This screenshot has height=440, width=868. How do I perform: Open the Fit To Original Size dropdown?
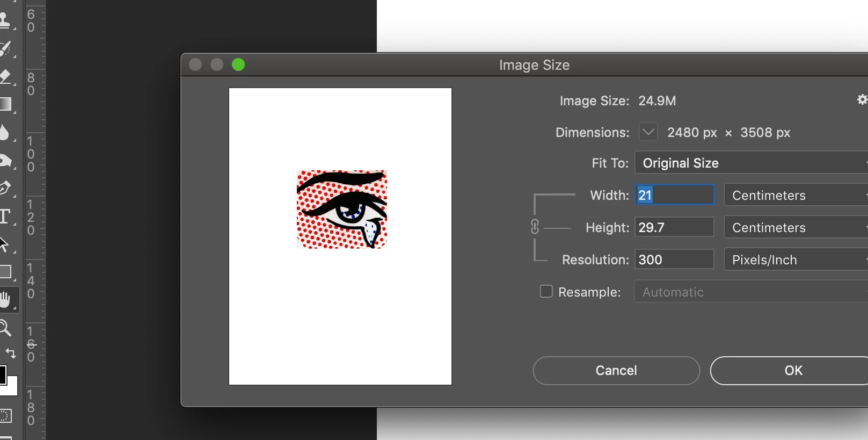[752, 163]
